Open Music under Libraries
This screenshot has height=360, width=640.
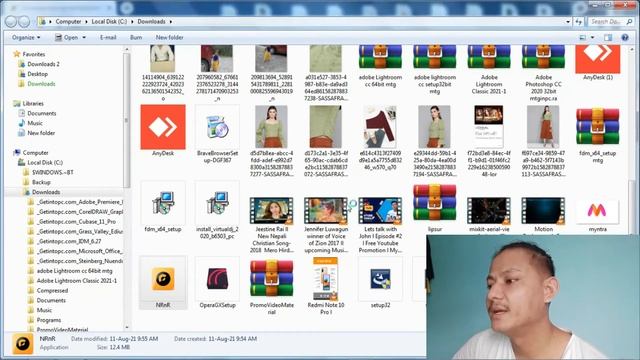tap(35, 123)
